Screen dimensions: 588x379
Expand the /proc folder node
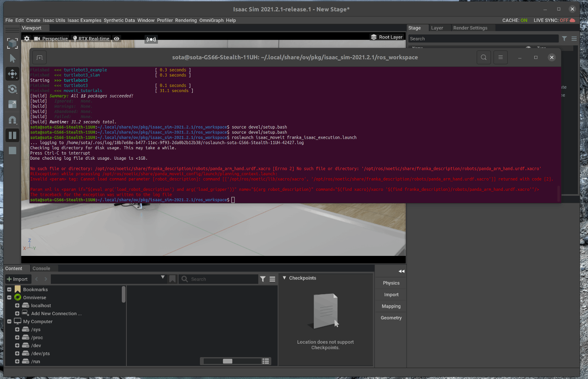17,337
